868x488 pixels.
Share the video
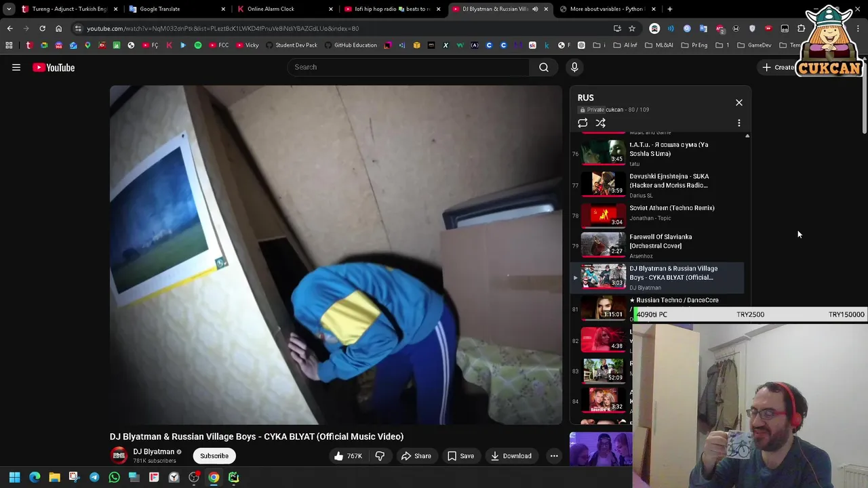coord(416,456)
